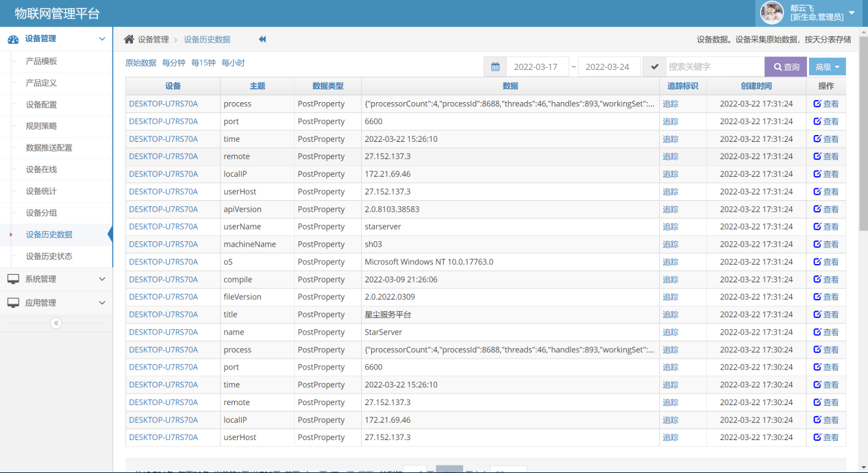Open the 产品定义 sidebar item
The width and height of the screenshot is (868, 473).
tap(41, 83)
